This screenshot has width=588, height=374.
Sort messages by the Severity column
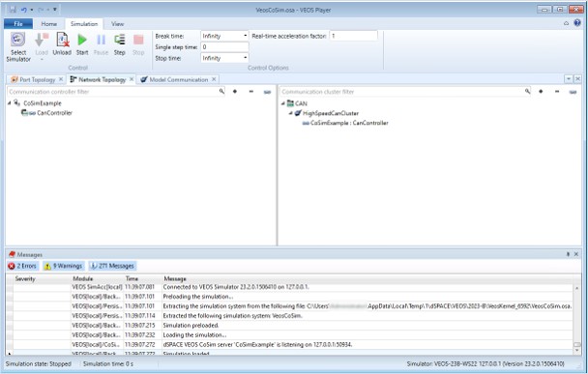(42, 278)
